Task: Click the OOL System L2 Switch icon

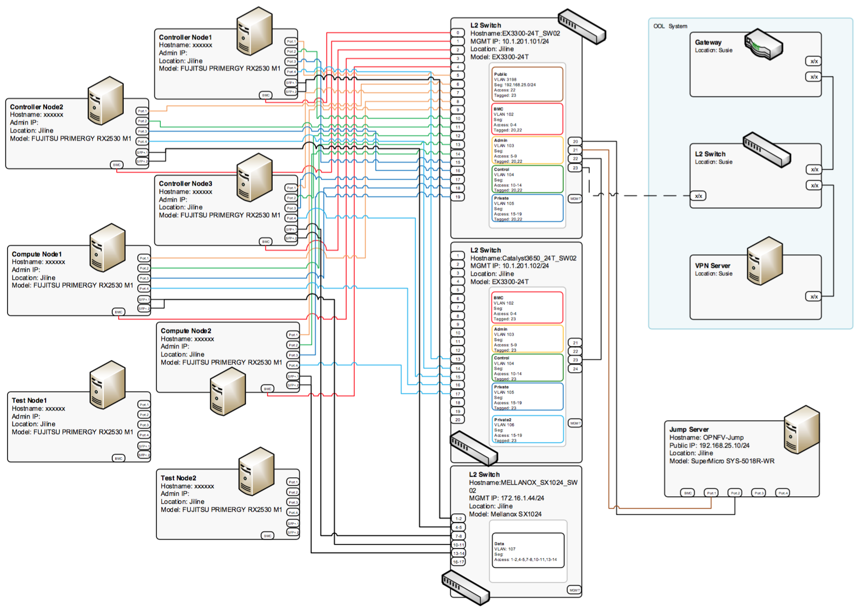Action: click(x=766, y=149)
